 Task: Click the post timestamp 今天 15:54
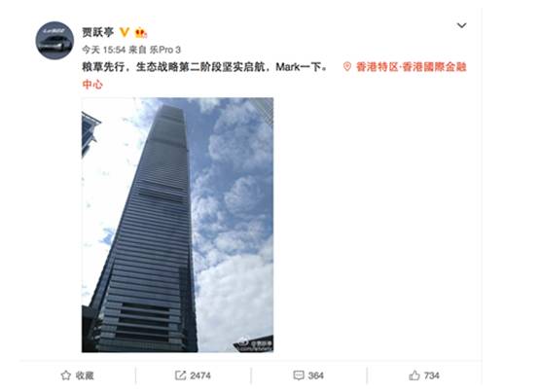click(x=104, y=51)
